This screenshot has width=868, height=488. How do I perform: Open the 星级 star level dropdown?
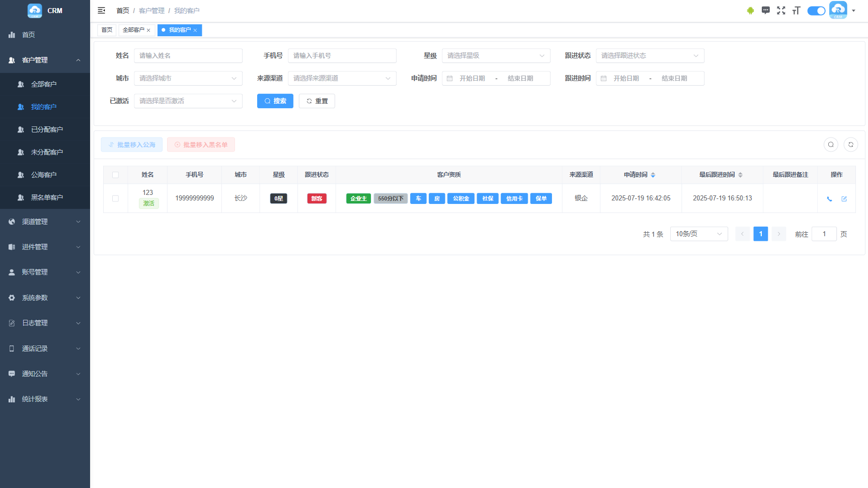[496, 55]
